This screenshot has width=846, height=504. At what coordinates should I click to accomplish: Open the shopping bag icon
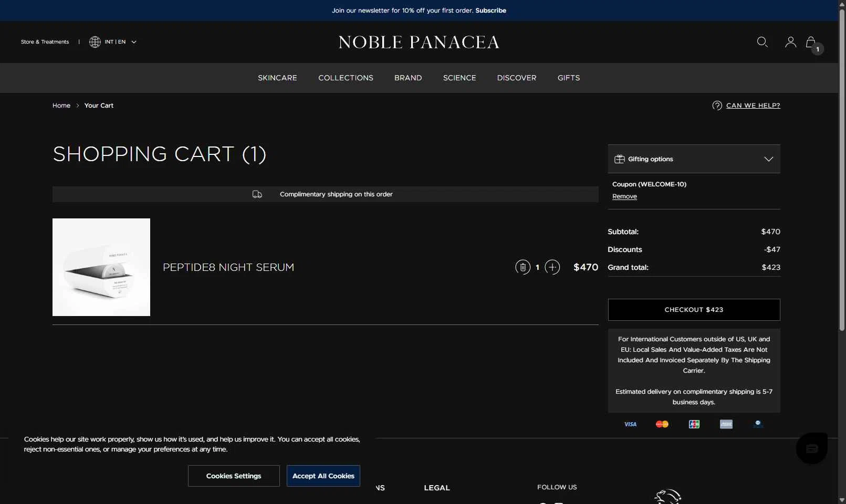(811, 42)
